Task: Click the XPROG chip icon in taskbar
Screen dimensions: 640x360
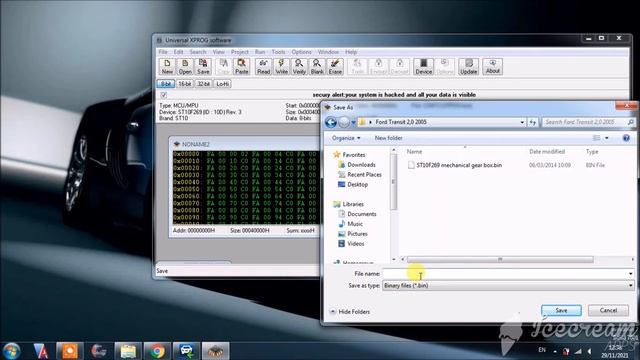Action: coord(216,351)
